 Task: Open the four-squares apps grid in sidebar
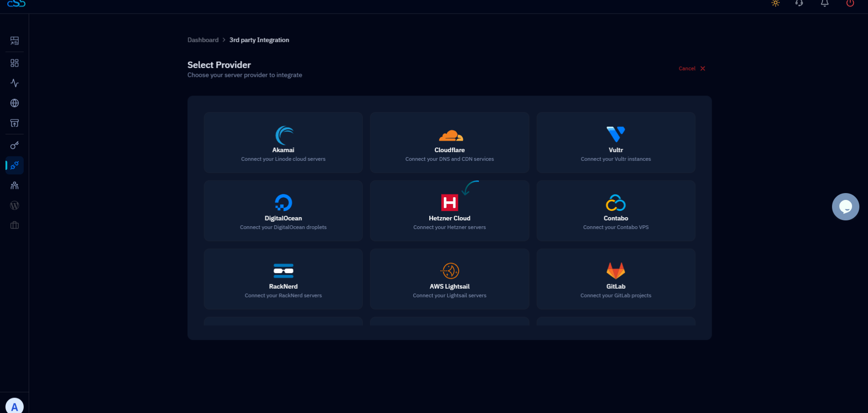point(15,63)
